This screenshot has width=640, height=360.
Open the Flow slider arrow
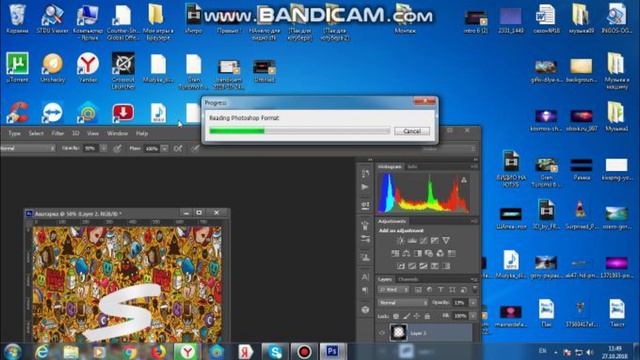164,149
